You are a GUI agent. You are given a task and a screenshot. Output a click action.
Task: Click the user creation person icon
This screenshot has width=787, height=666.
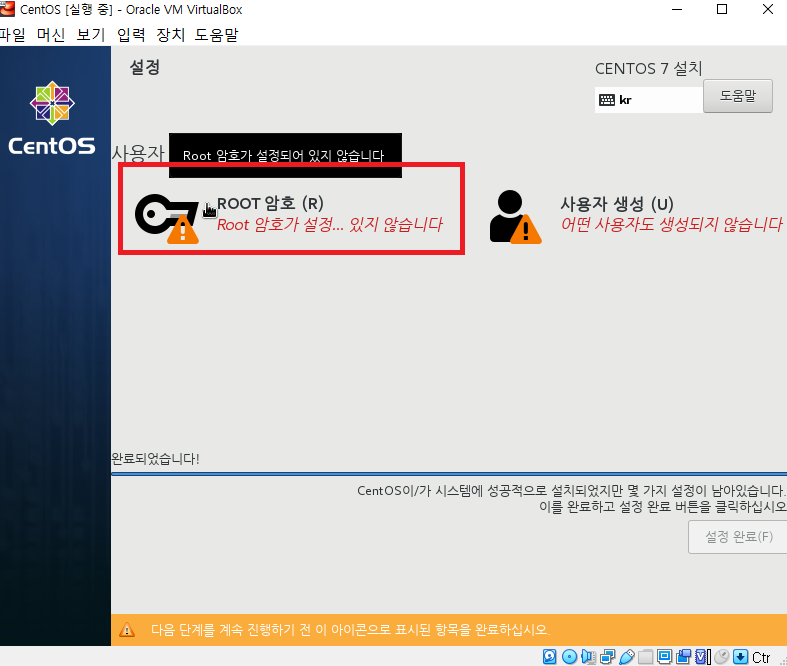[x=515, y=217]
